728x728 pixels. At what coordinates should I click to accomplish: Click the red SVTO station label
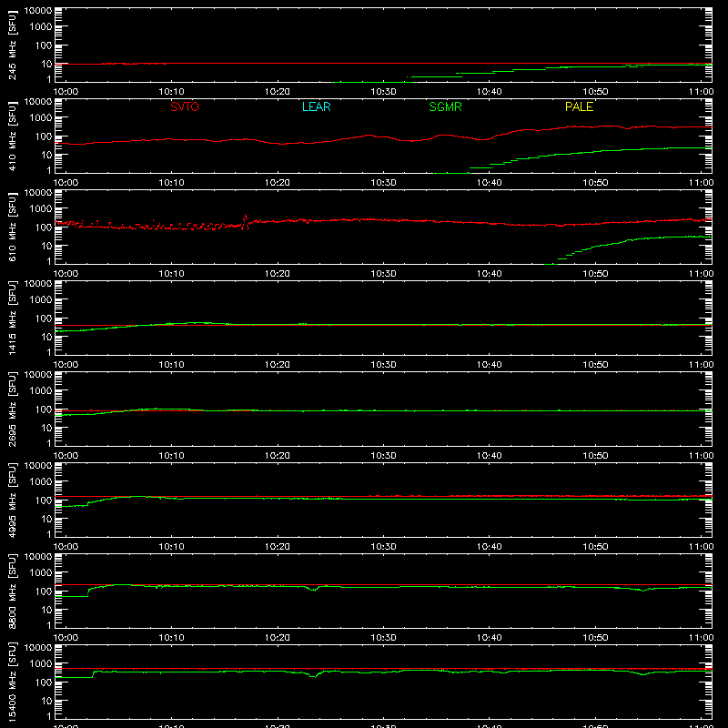pyautogui.click(x=185, y=106)
